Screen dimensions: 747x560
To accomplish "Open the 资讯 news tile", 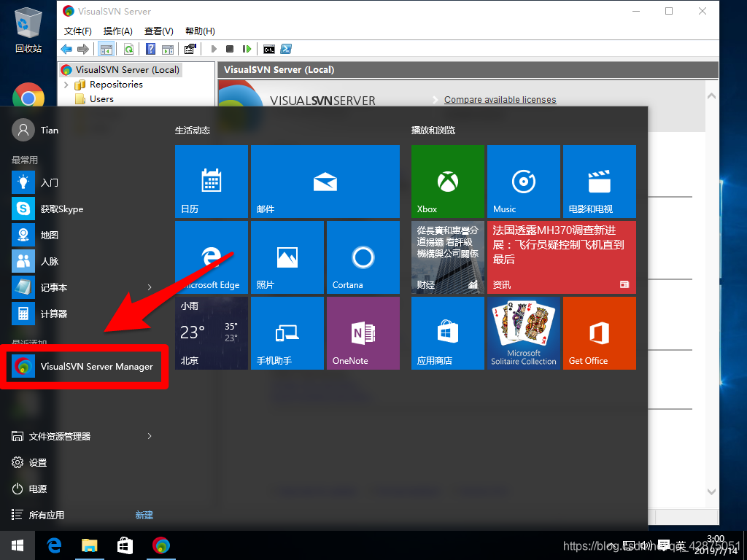I will 562,257.
